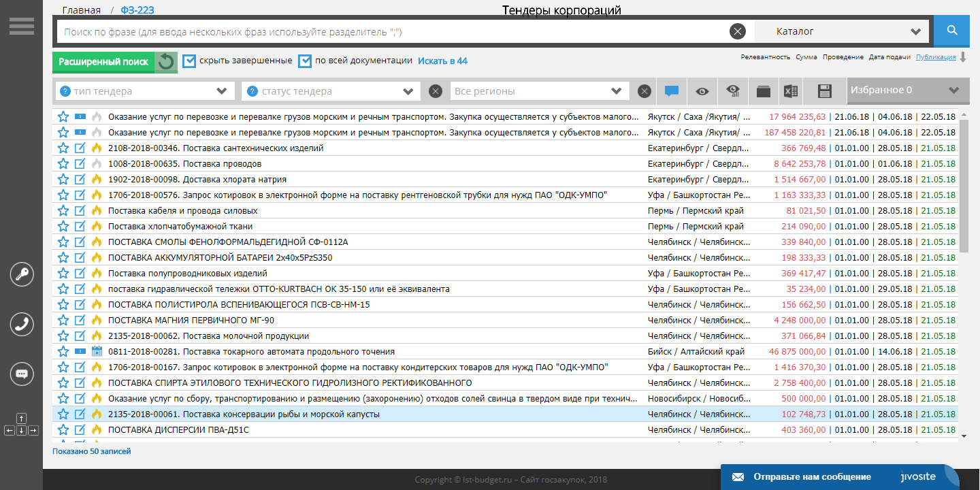Open the 'Отправьте нам сообщение' chat widget

click(x=840, y=477)
